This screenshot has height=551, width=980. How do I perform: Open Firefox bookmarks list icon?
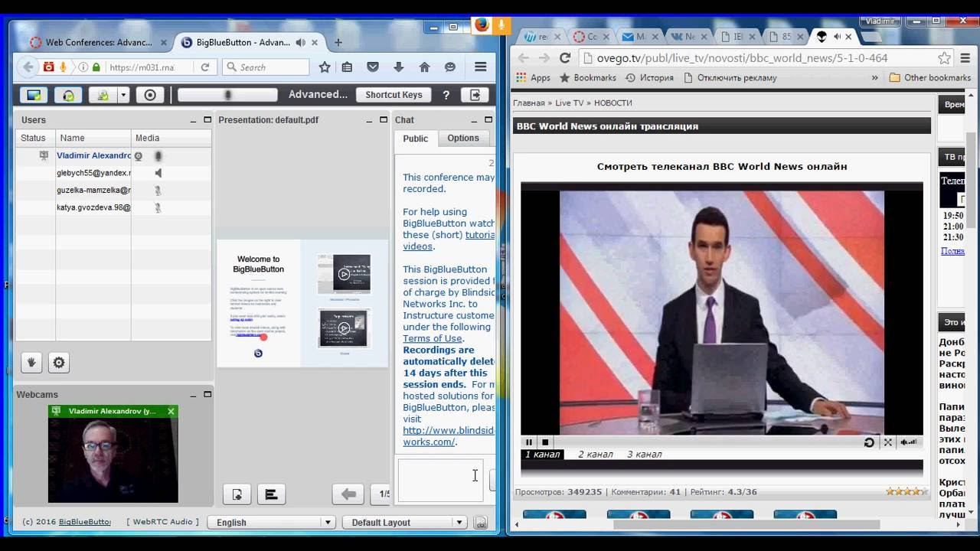click(x=347, y=67)
